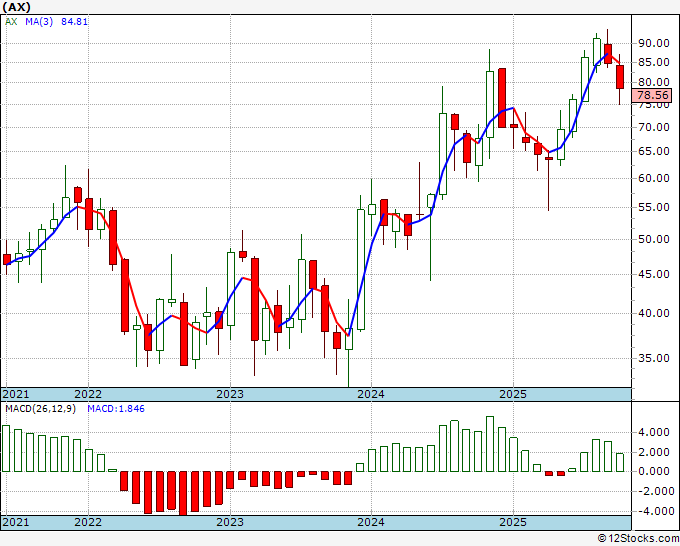Click the -2.000 MACD axis label
The height and width of the screenshot is (546, 680).
(x=654, y=491)
